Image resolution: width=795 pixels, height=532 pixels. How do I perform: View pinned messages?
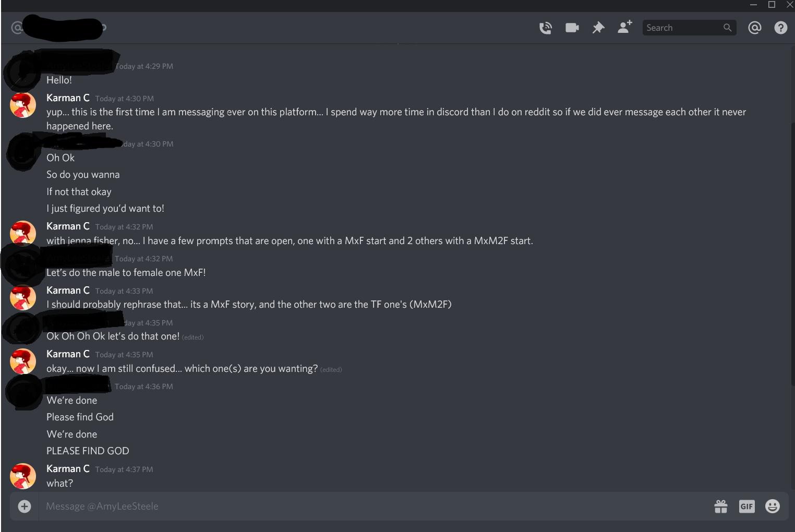(598, 28)
